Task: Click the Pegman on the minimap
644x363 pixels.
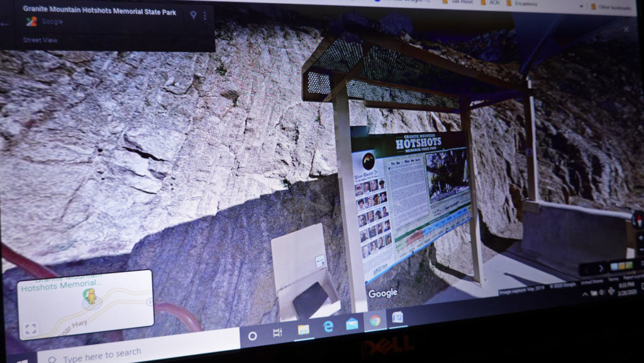Action: tap(92, 298)
